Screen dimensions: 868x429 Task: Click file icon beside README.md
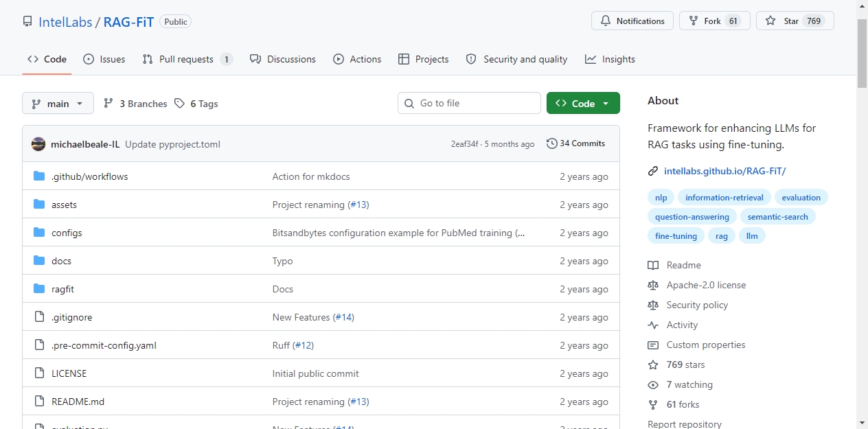39,402
